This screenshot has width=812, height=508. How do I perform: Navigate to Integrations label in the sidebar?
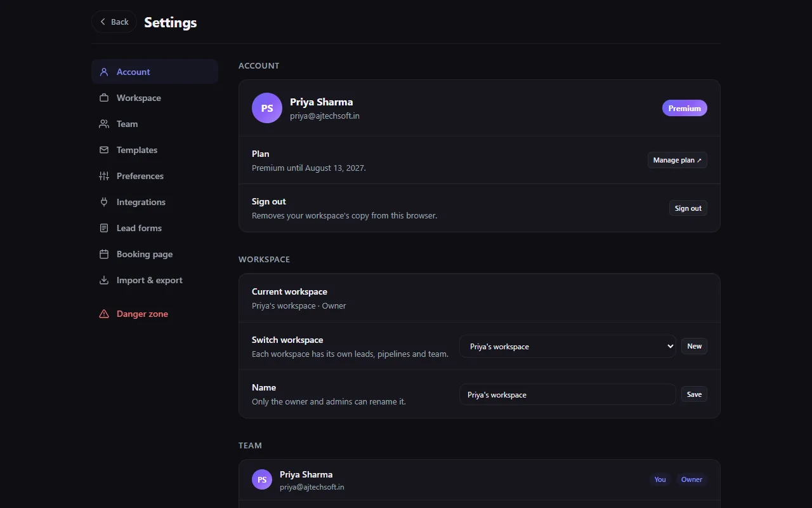[x=141, y=202]
